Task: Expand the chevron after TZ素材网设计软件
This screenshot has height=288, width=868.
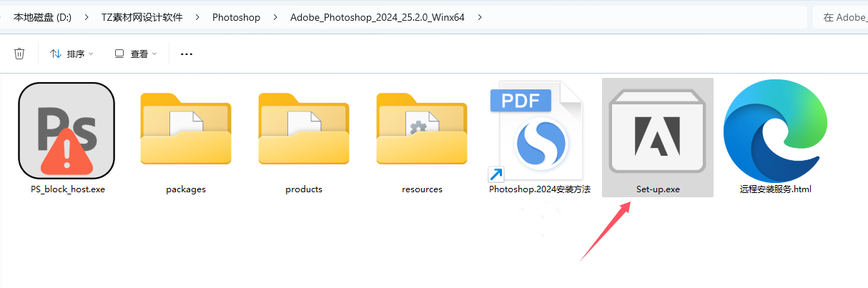Action: tap(197, 17)
